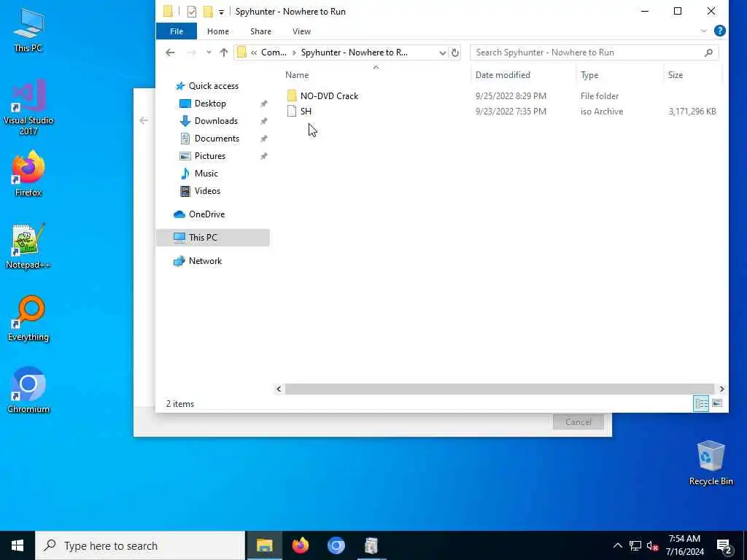Screen dimensions: 747x560
Task: Click Firefox icon in the taskbar
Action: (x=300, y=545)
